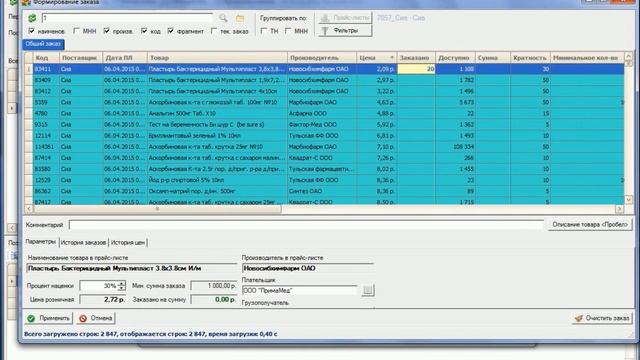Click the Очистить заказ button
This screenshot has height=360, width=640.
tap(602, 318)
